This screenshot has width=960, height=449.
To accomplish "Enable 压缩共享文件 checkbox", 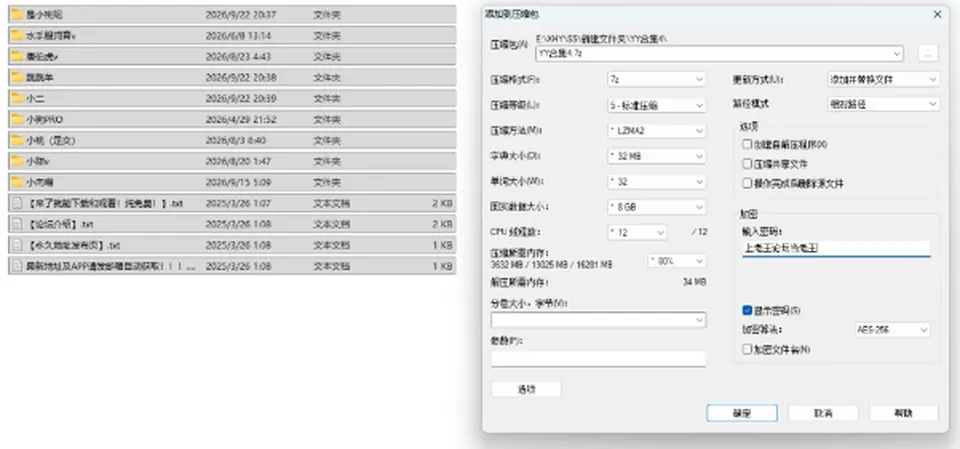I will (746, 164).
